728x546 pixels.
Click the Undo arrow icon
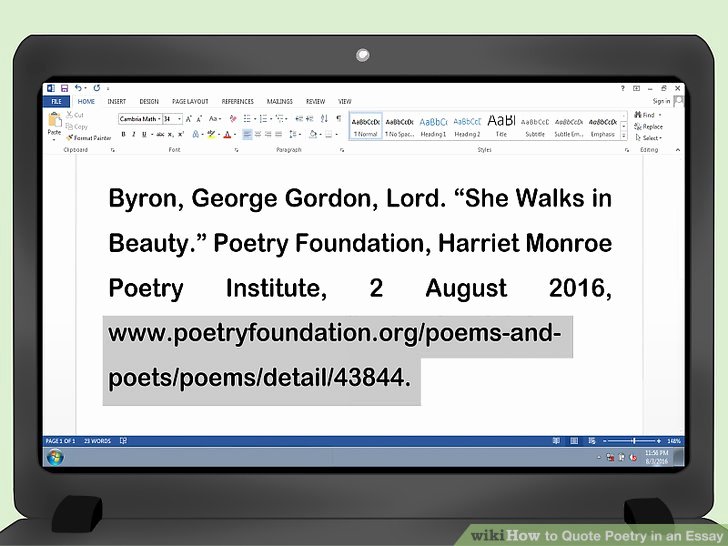(x=78, y=88)
